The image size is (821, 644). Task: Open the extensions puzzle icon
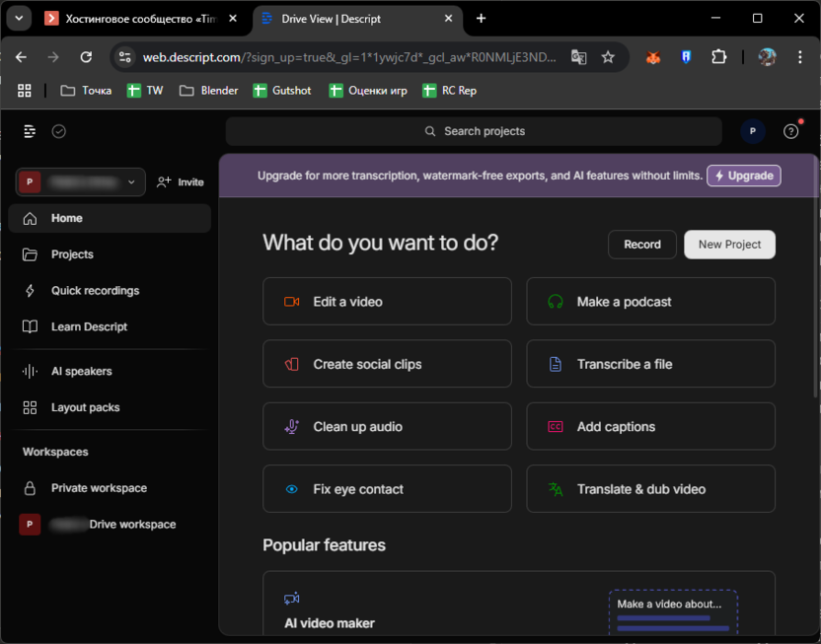point(719,57)
